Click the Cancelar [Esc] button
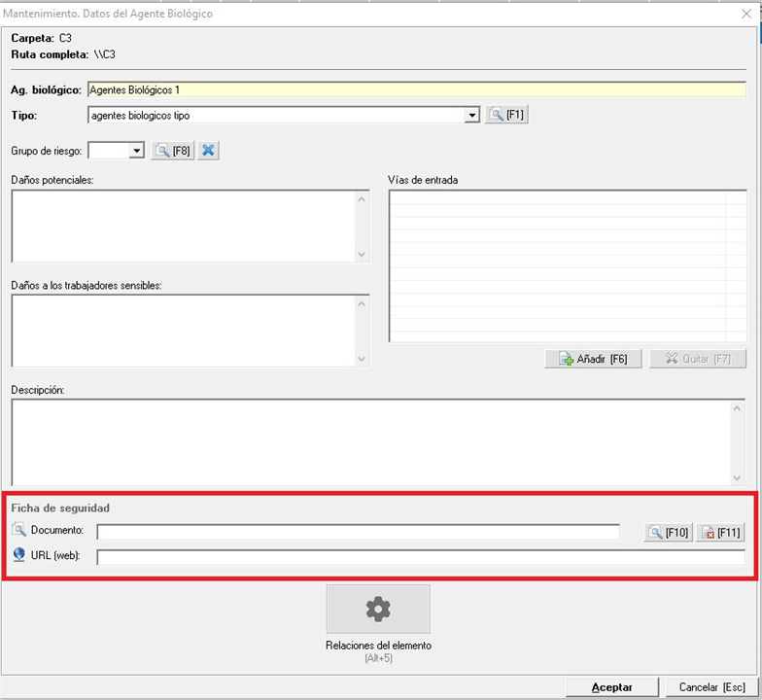 tap(711, 687)
